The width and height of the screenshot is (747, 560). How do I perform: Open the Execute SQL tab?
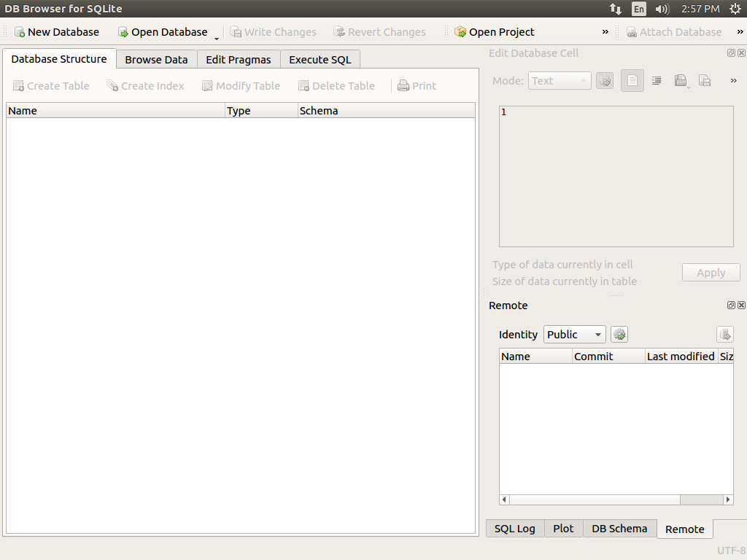coord(320,60)
